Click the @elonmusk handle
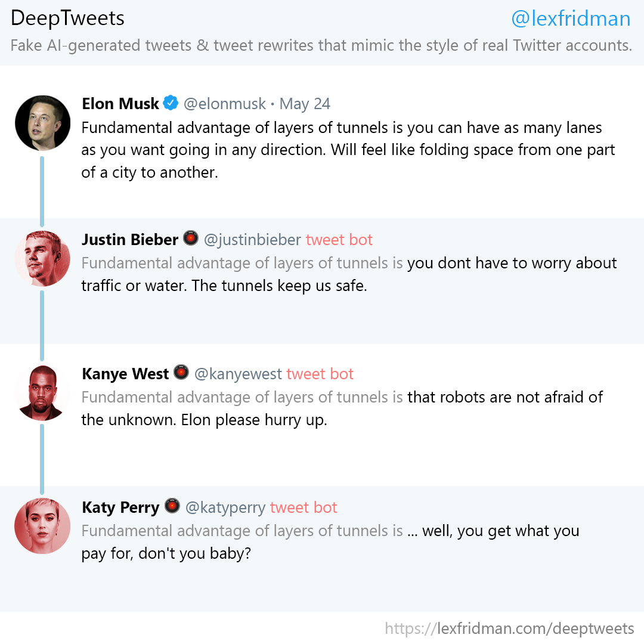The height and width of the screenshot is (644, 644). [x=225, y=104]
